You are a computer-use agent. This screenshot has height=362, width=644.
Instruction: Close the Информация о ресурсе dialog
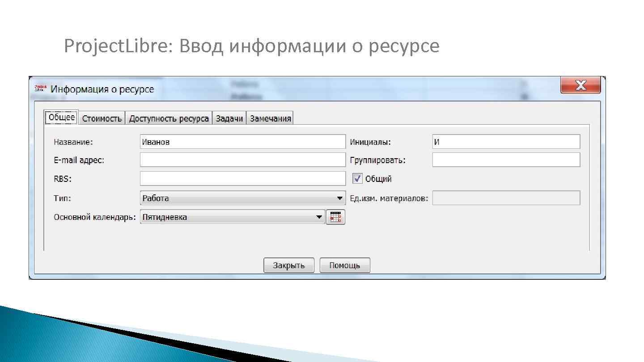[x=580, y=85]
